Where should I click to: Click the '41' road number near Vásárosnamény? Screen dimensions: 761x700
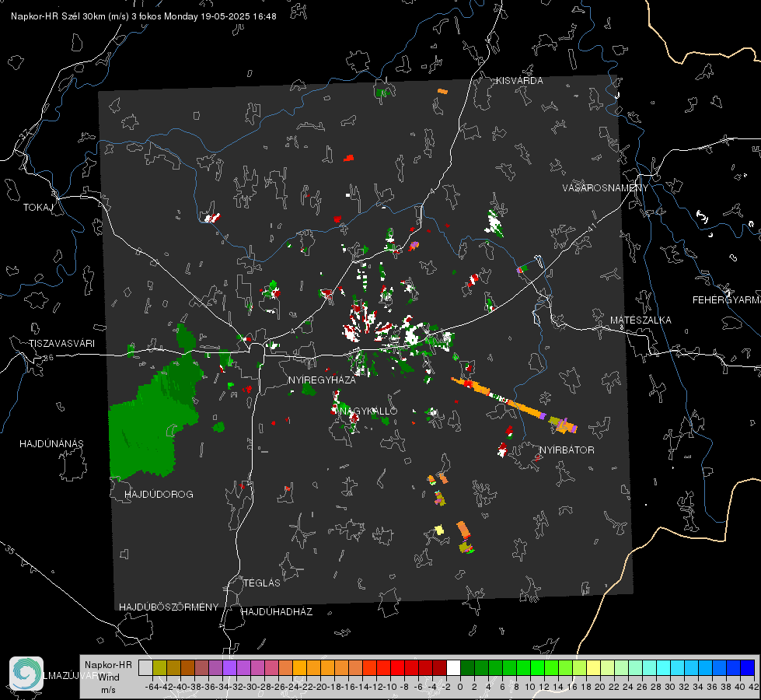coord(592,227)
